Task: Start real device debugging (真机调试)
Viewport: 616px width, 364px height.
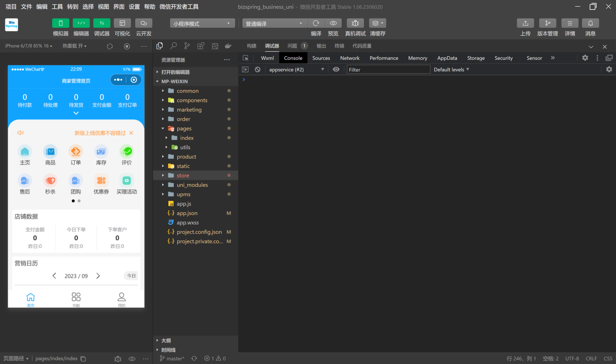Action: coord(355,23)
